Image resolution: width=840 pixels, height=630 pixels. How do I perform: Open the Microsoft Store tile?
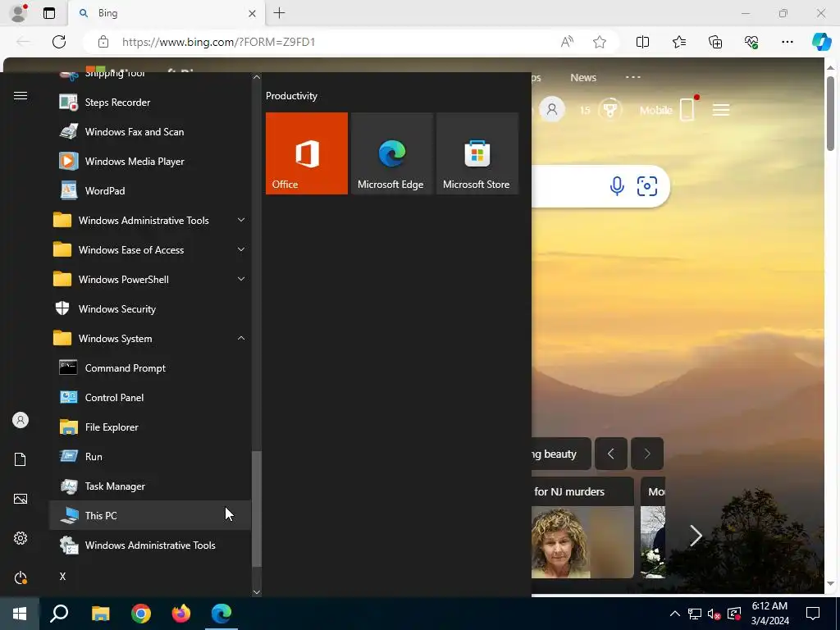tap(478, 153)
